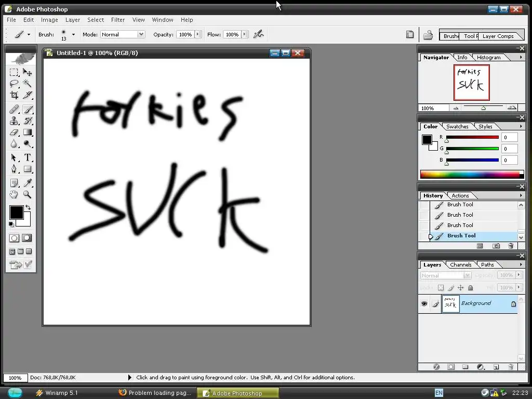Viewport: 532px width, 399px height.
Task: Open the Layer Comps tab in palette well
Action: point(498,36)
